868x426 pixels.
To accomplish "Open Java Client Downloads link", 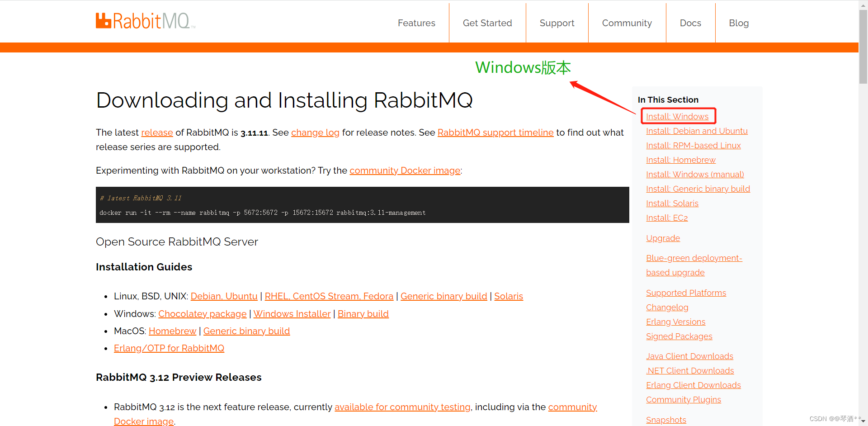I will (x=689, y=356).
